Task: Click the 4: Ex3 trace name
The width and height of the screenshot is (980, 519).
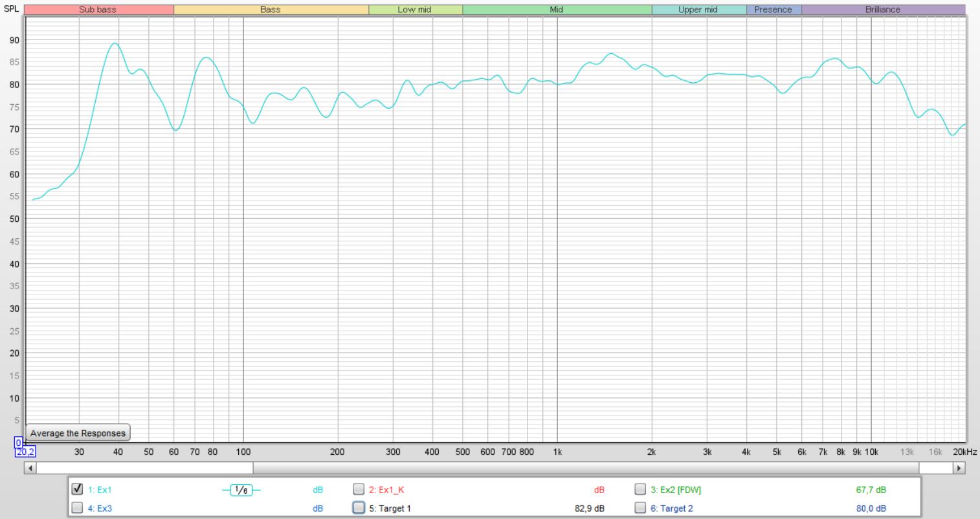Action: [x=100, y=509]
